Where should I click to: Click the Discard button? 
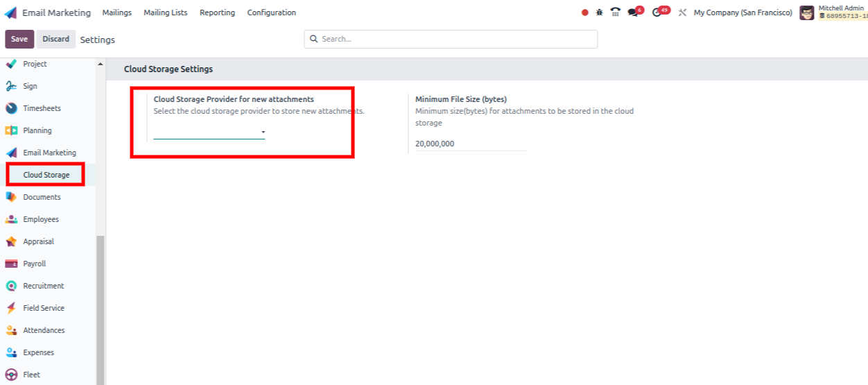(x=55, y=39)
